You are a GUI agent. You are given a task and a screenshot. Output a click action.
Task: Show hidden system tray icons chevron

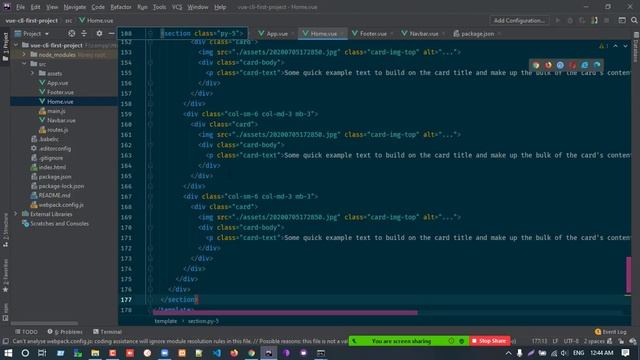(x=508, y=353)
